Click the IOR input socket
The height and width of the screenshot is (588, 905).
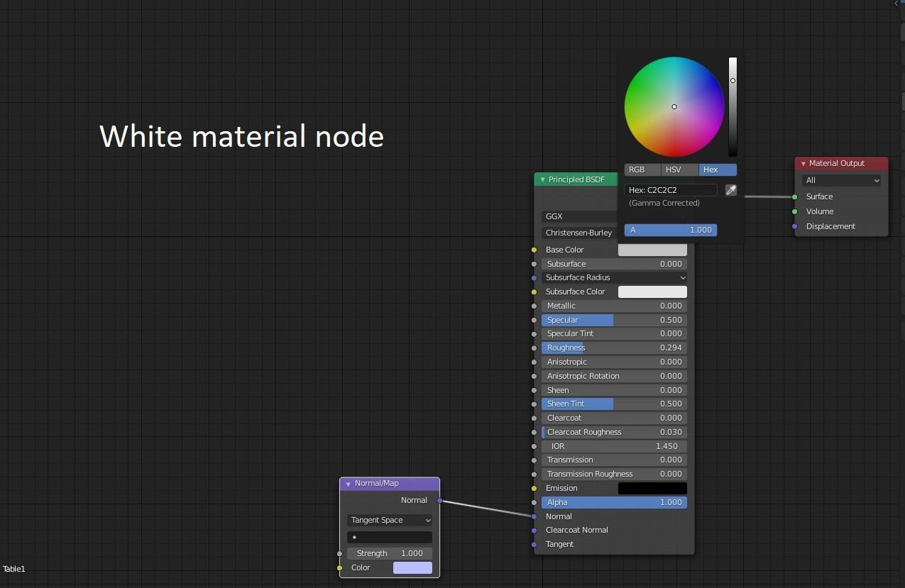click(x=534, y=446)
